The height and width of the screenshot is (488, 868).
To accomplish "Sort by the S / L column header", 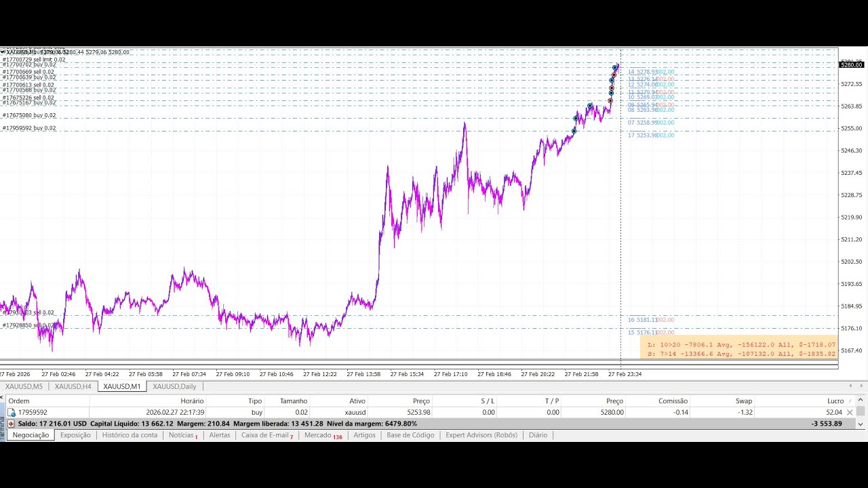I will (x=488, y=401).
